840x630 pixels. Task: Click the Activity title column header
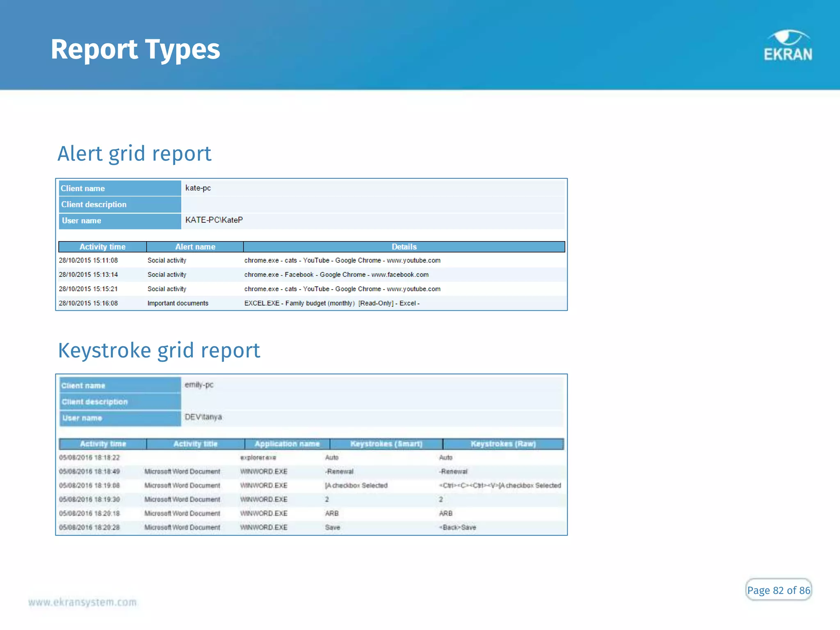(195, 444)
